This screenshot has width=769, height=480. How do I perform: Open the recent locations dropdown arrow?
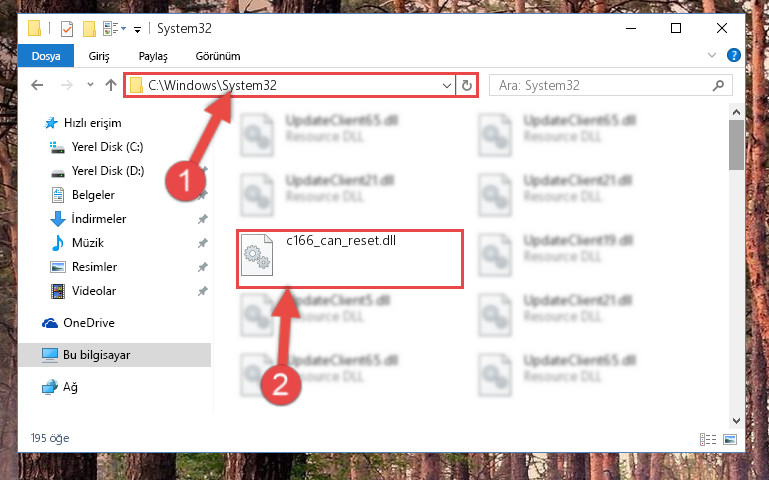point(90,85)
